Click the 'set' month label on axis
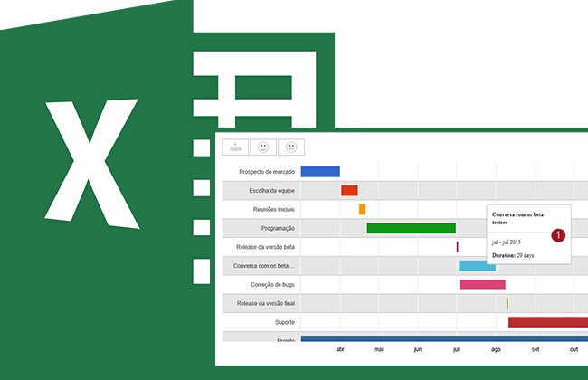Screen dimensions: 588x380 point(536,349)
